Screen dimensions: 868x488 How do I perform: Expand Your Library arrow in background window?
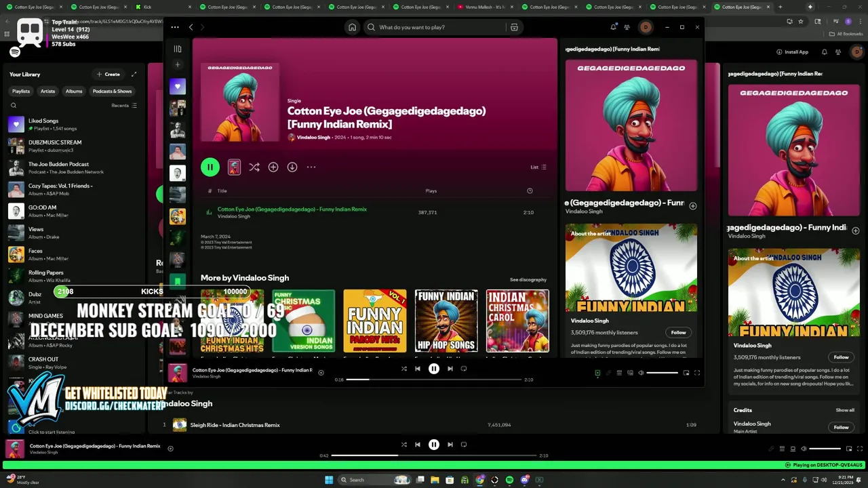coord(134,74)
